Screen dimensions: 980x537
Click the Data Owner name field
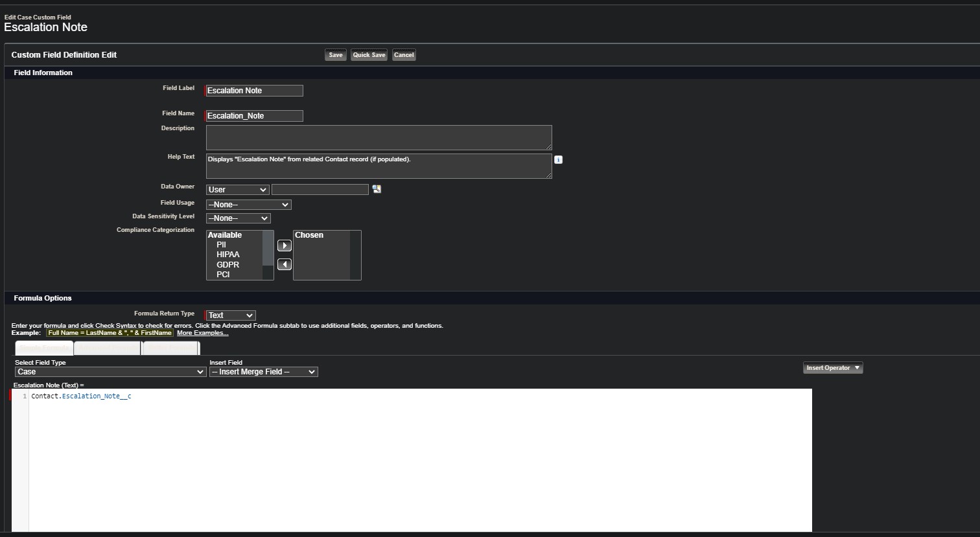coord(320,189)
